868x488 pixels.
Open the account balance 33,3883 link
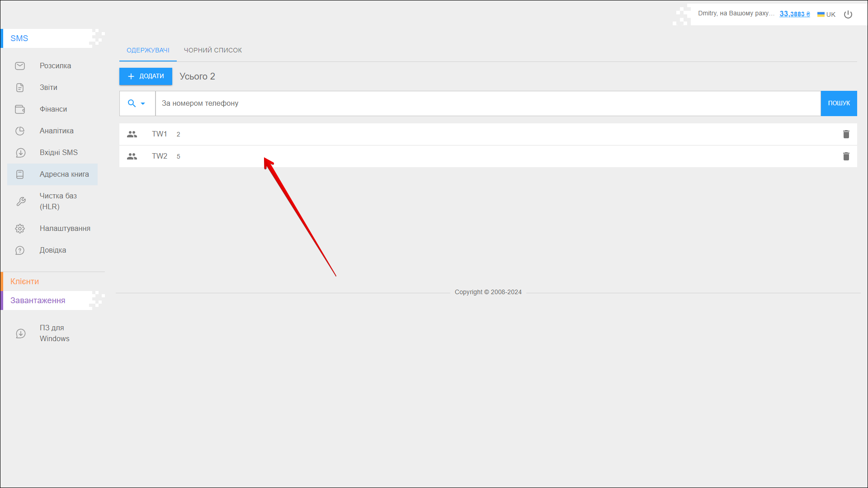(794, 14)
